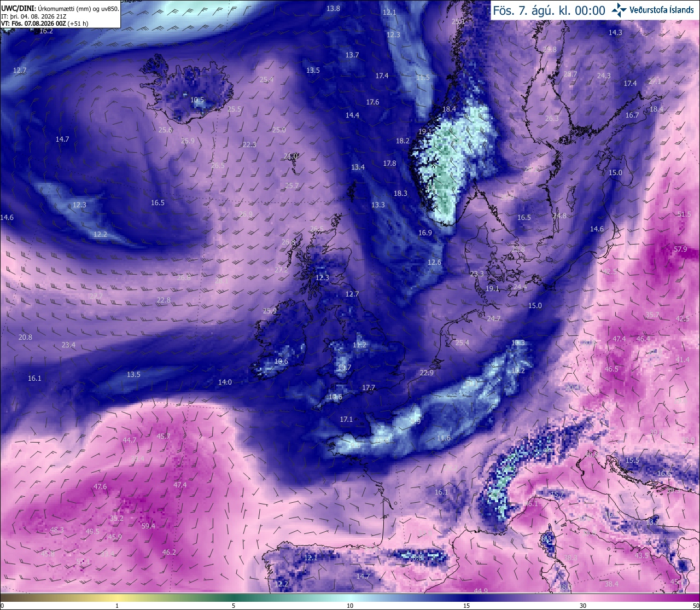
Task: Select the date label Fös. 7. ágú. kl. 00:00
Action: [x=549, y=10]
